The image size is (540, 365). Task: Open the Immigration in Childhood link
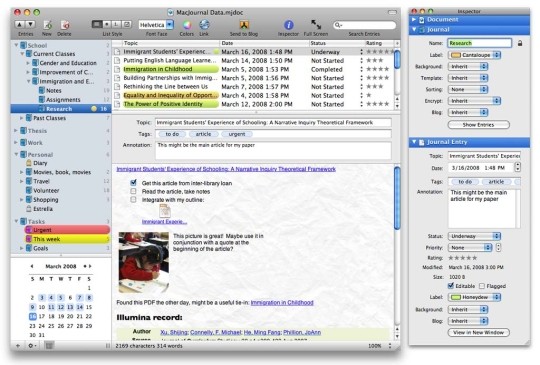point(282,303)
